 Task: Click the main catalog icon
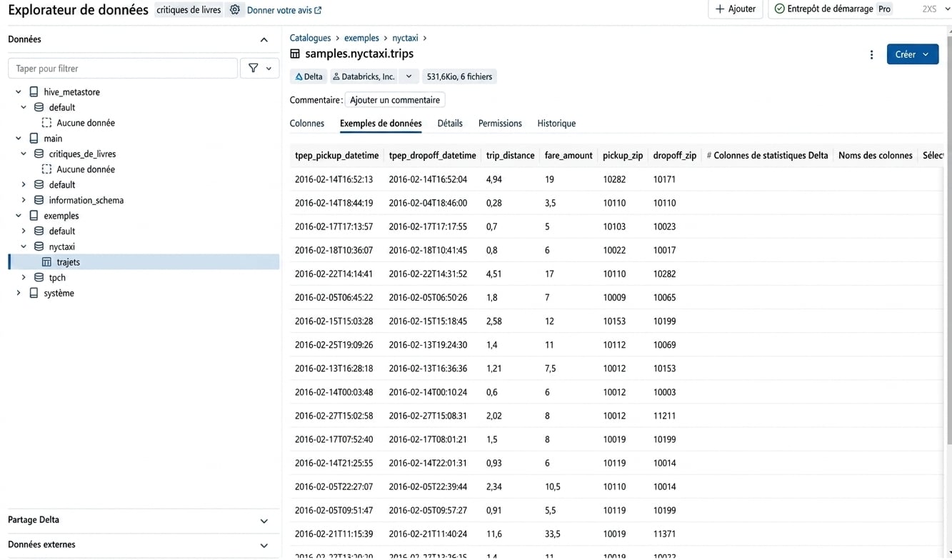coord(34,139)
